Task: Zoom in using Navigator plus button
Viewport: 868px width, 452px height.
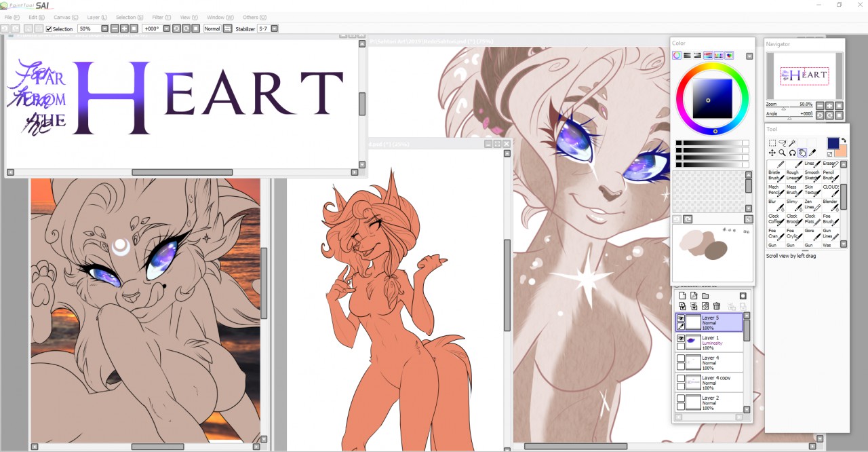Action: 829,105
